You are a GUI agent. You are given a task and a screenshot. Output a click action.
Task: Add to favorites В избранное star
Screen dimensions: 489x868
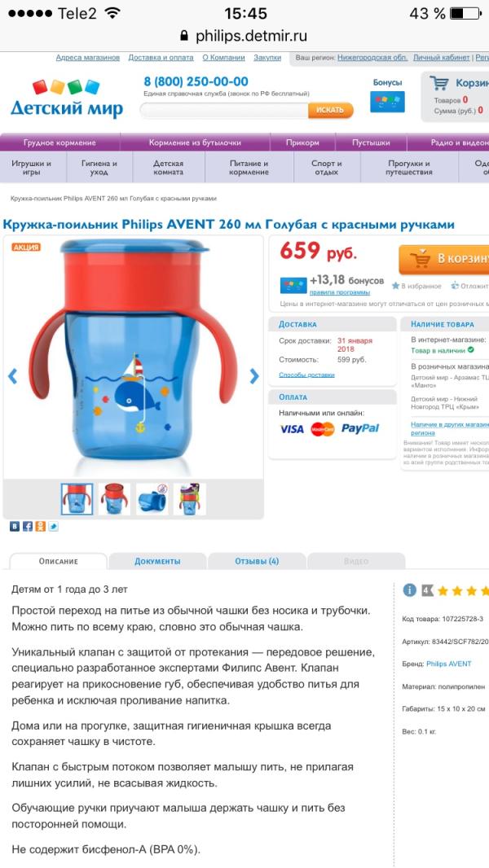click(x=416, y=286)
